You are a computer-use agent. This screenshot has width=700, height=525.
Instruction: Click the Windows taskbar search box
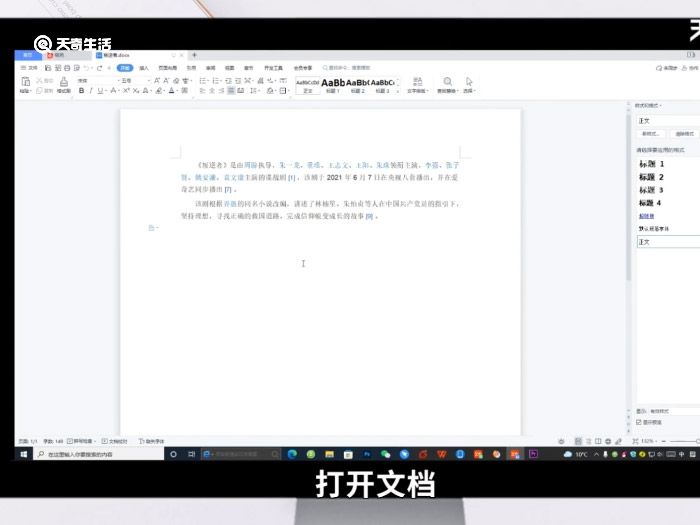click(99, 454)
